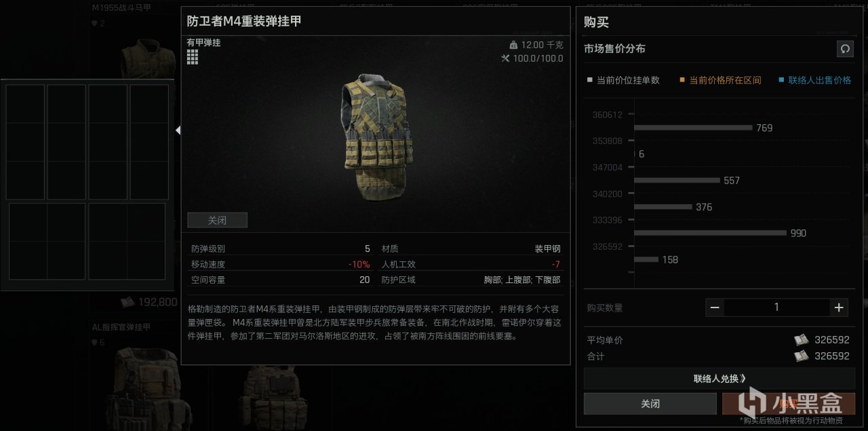Select the 联络人出售价格 legend entry

814,80
